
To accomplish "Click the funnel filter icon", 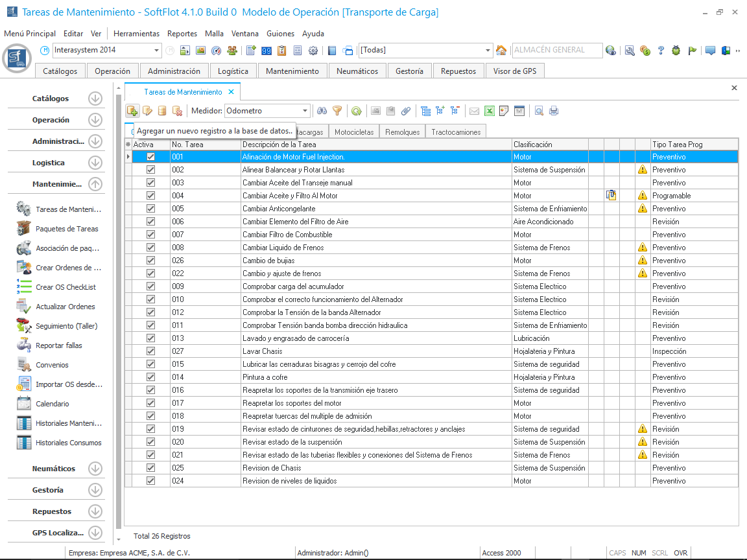I will coord(337,111).
